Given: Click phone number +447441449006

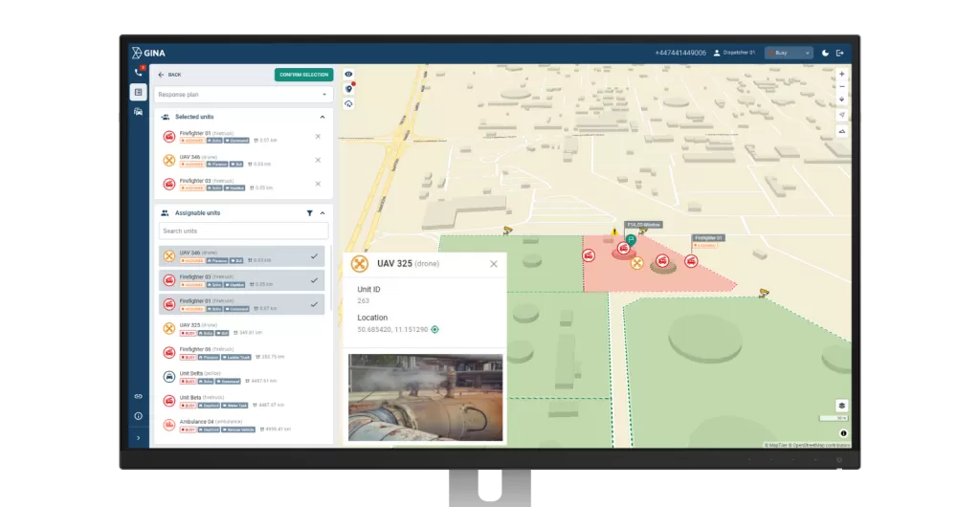Looking at the screenshot, I should [680, 53].
